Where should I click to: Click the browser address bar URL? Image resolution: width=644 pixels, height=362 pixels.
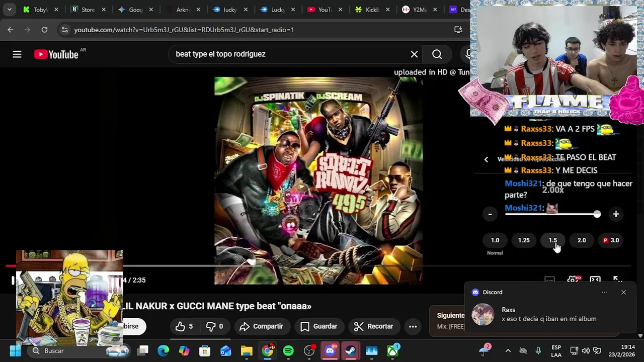[184, 30]
